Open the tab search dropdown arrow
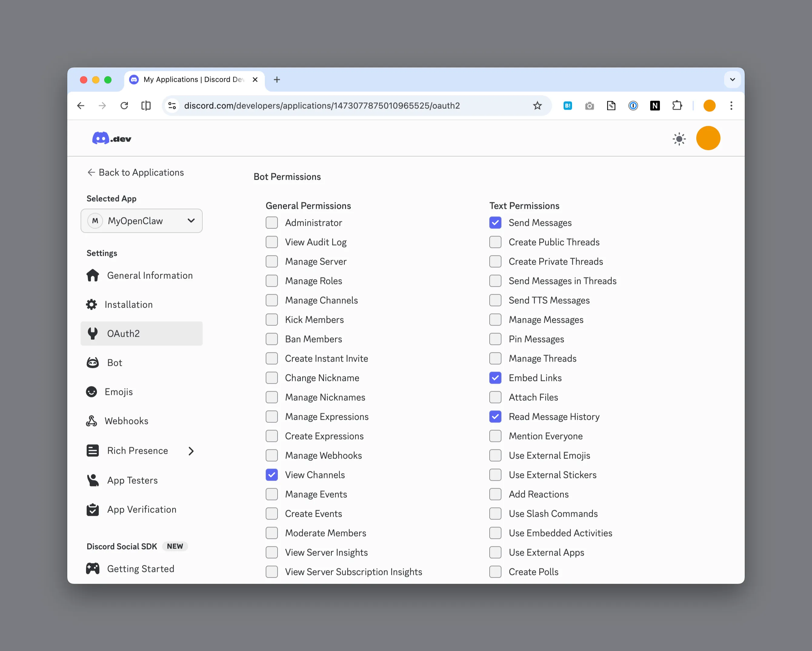This screenshot has width=812, height=651. 732,79
